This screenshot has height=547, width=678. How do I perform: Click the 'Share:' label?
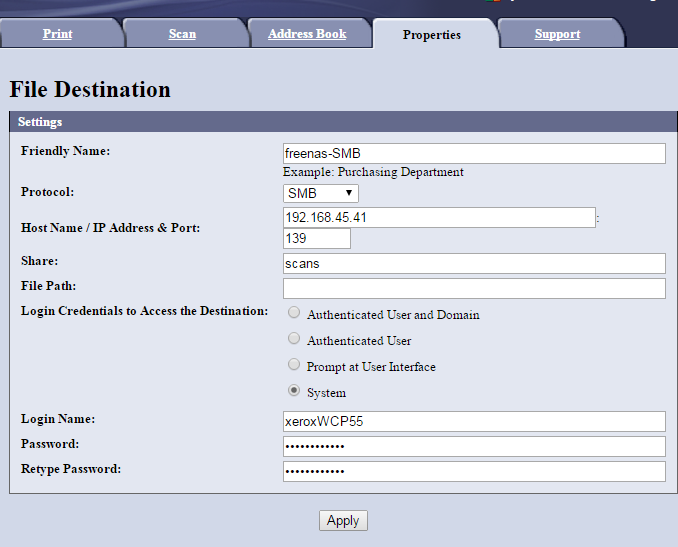pos(39,261)
